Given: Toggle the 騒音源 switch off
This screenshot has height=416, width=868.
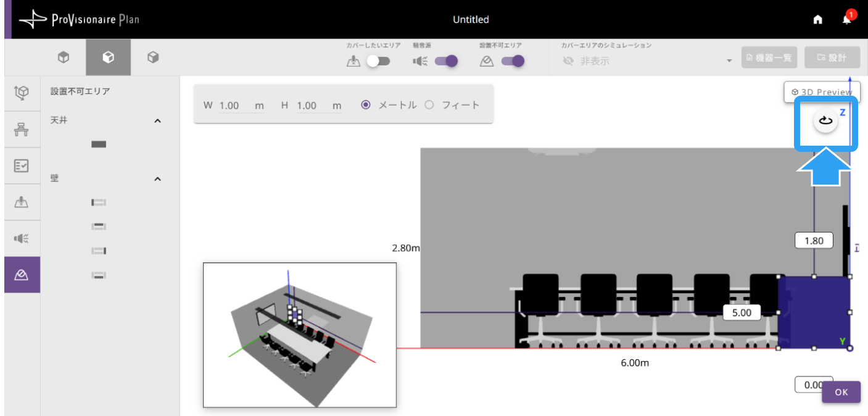Looking at the screenshot, I should 446,61.
